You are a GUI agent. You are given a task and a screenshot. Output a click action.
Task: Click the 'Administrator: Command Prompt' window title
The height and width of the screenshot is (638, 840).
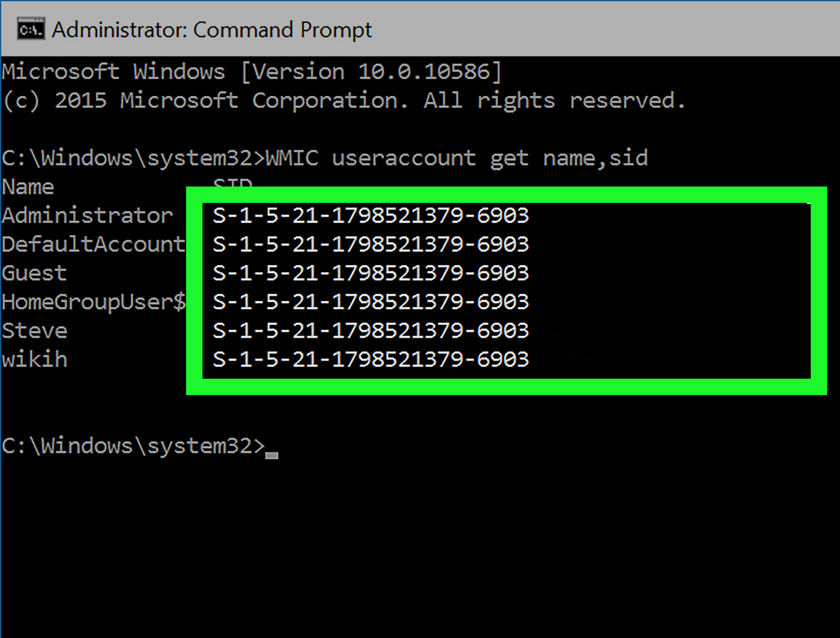pyautogui.click(x=212, y=30)
